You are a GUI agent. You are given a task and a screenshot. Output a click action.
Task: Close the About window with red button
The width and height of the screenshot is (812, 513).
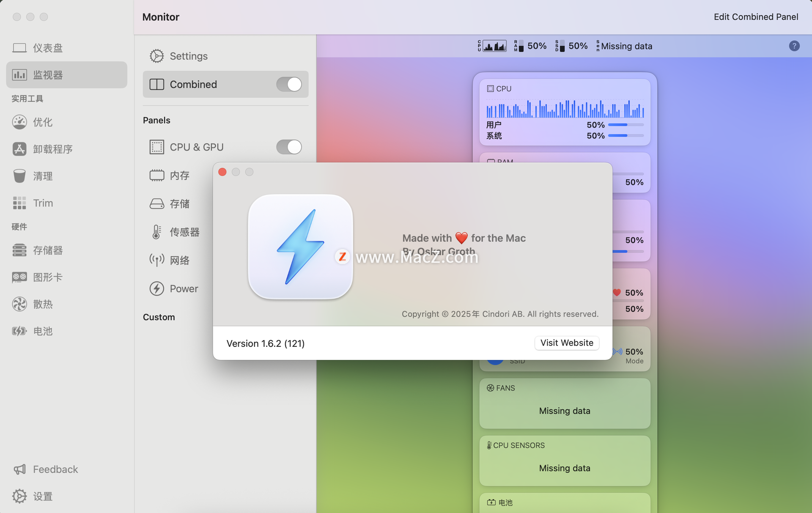click(x=222, y=172)
